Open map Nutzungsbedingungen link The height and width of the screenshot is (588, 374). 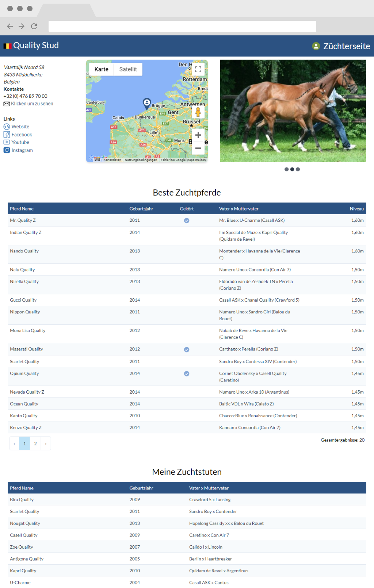point(141,160)
